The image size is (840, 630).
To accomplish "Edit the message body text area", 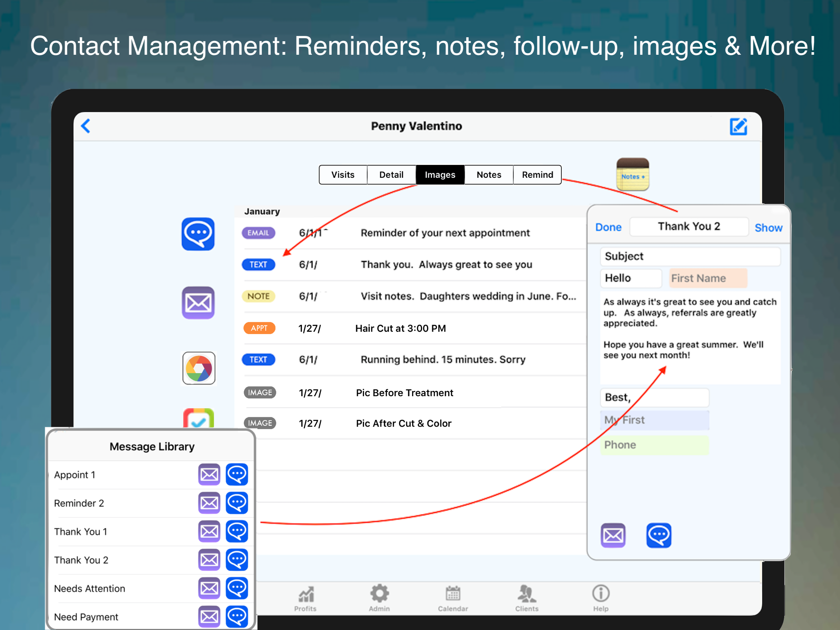I will (690, 338).
